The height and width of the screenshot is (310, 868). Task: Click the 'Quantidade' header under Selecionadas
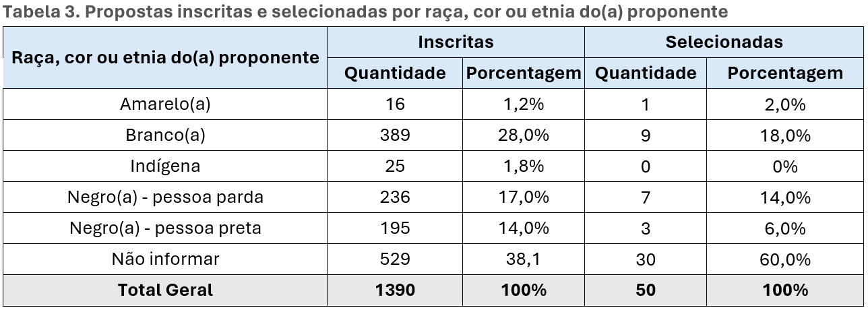(x=646, y=73)
